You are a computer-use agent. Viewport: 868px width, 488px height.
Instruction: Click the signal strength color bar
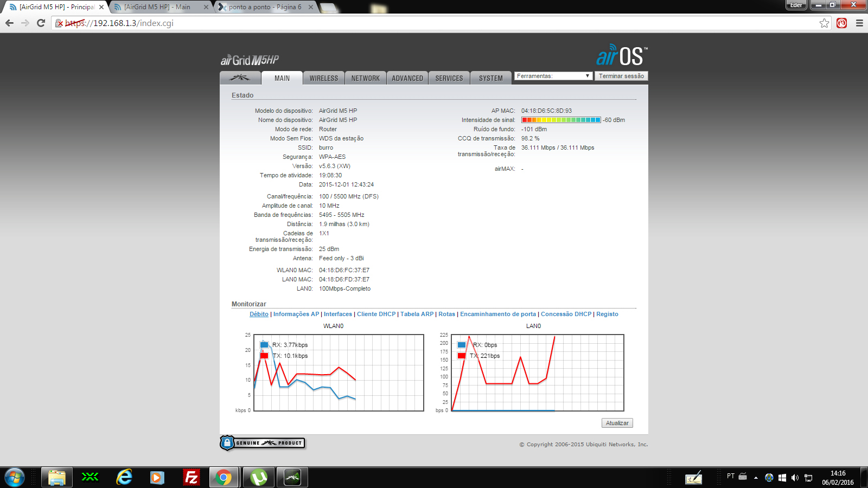click(x=561, y=120)
